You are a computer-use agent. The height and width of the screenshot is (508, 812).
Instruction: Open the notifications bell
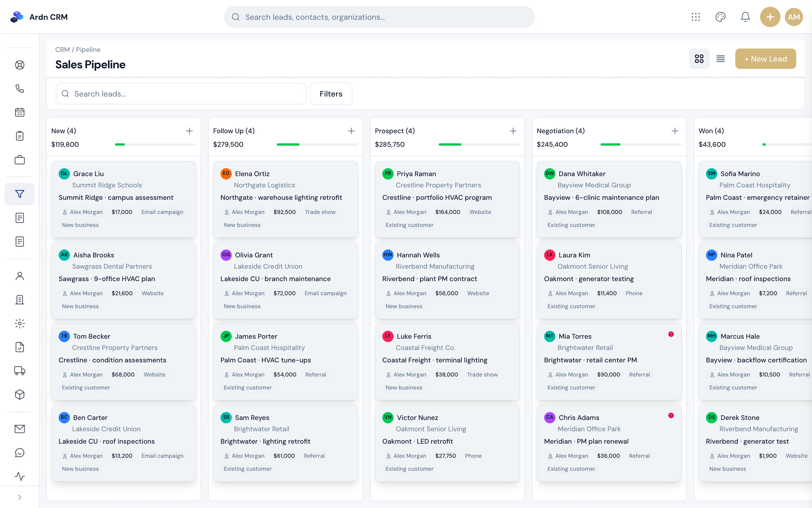745,17
